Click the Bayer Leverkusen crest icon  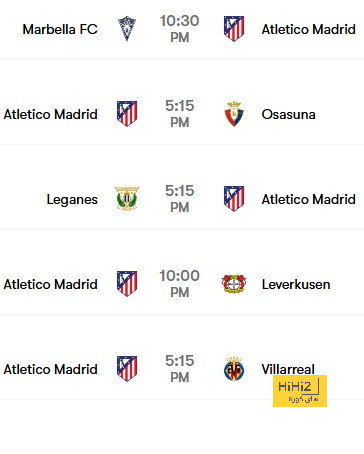(234, 284)
